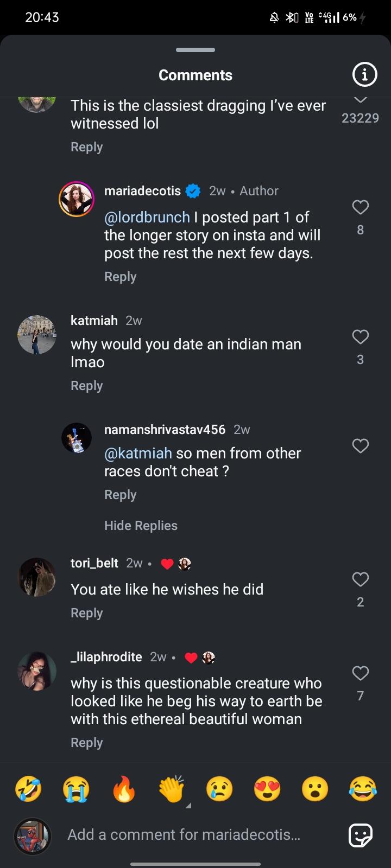The height and width of the screenshot is (868, 391).
Task: Like tori_belt's comment
Action: pyautogui.click(x=361, y=579)
